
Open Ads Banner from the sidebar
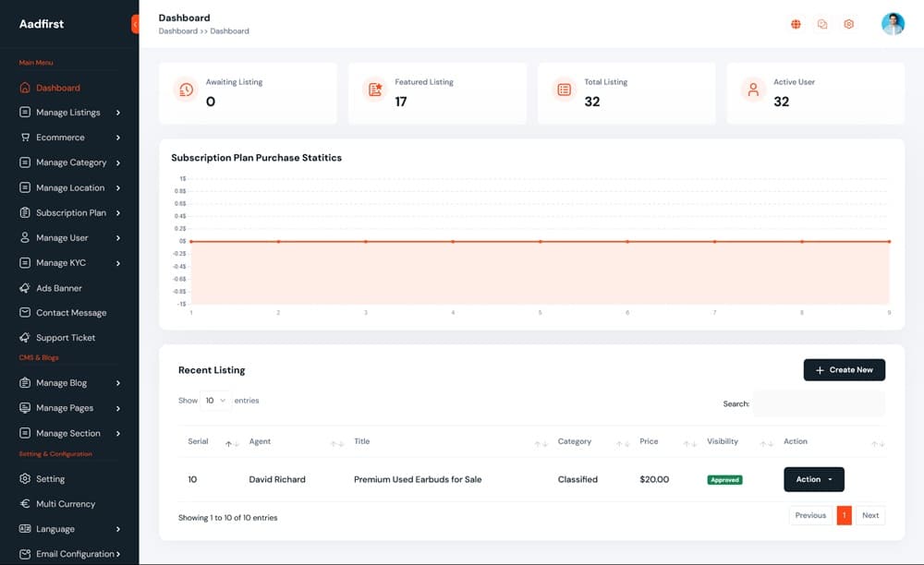click(x=59, y=288)
